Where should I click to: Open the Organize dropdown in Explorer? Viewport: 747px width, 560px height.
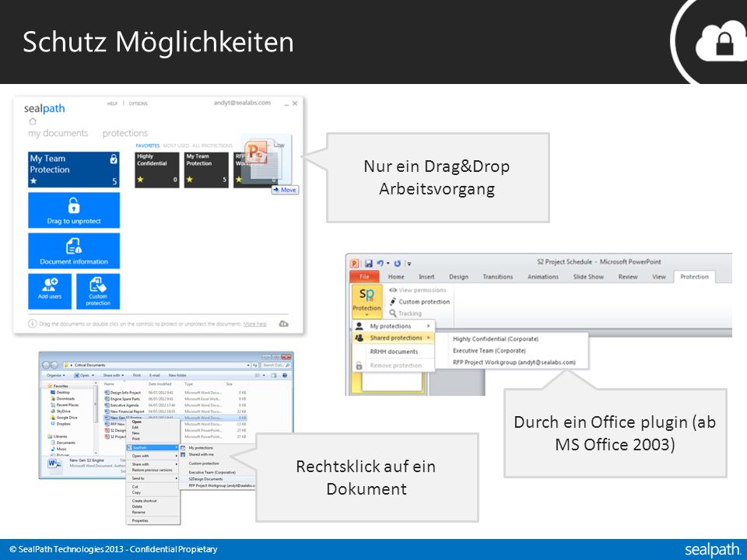(56, 375)
